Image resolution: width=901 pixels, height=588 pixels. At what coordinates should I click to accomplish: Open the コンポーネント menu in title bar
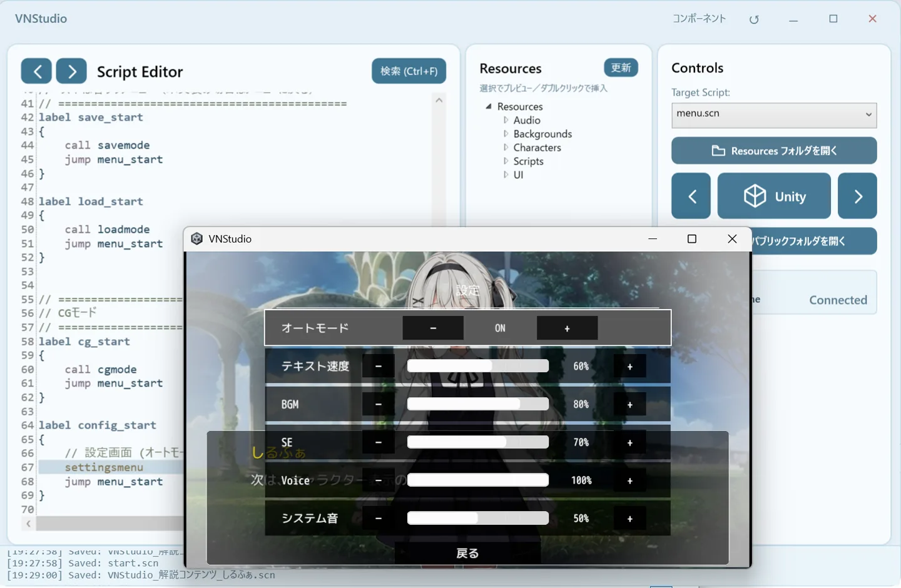tap(699, 19)
